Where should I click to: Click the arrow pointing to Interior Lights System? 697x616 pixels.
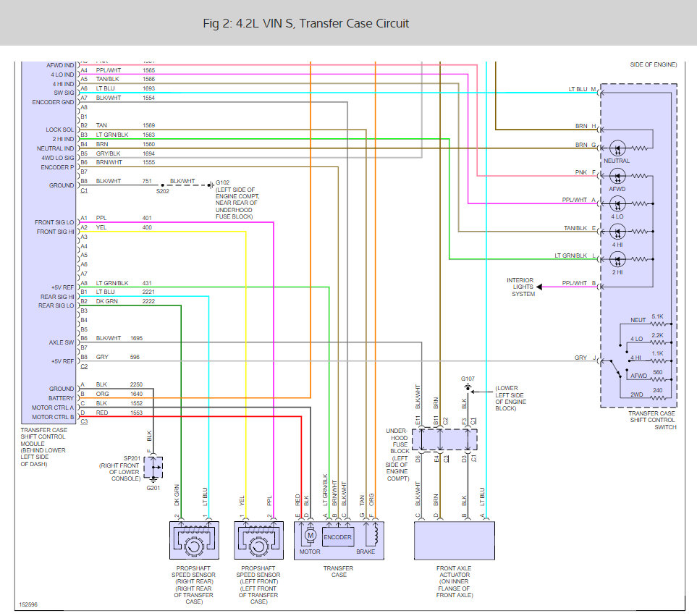[539, 287]
